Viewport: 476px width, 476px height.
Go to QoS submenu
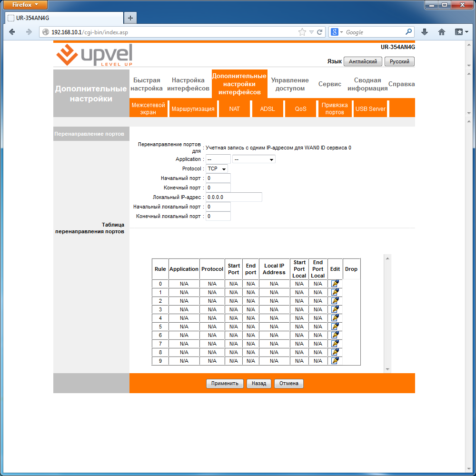pos(300,109)
